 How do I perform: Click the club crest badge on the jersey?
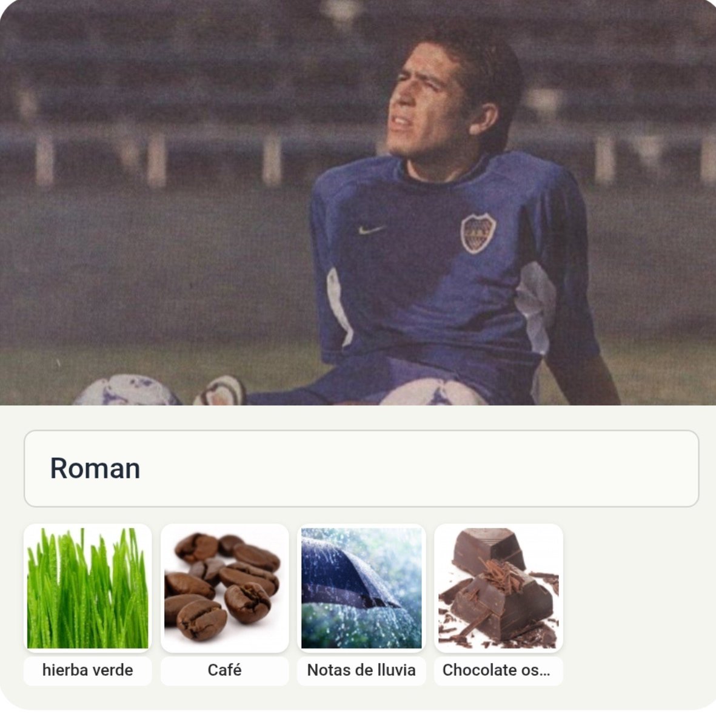point(478,233)
